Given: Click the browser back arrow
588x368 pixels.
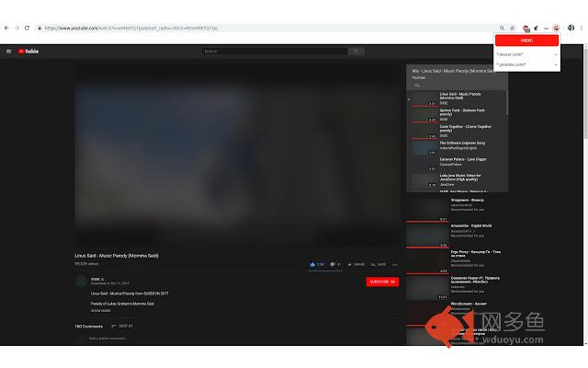Looking at the screenshot, I should (x=6, y=28).
